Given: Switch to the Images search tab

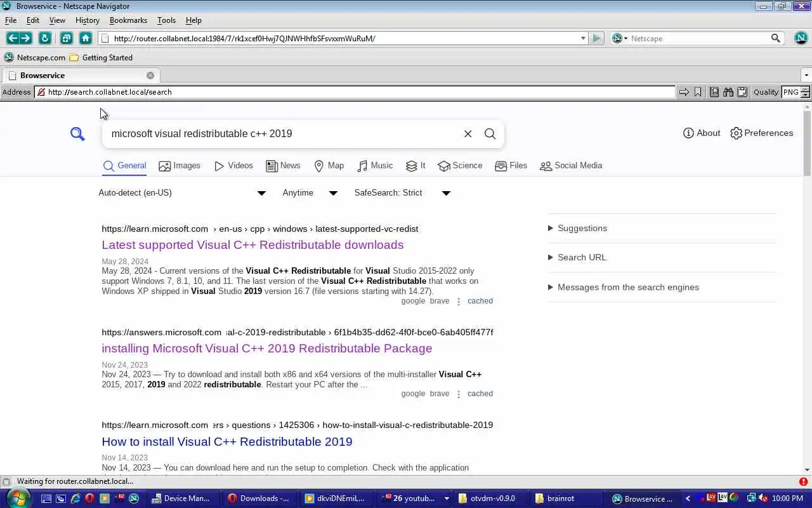Looking at the screenshot, I should tap(180, 166).
